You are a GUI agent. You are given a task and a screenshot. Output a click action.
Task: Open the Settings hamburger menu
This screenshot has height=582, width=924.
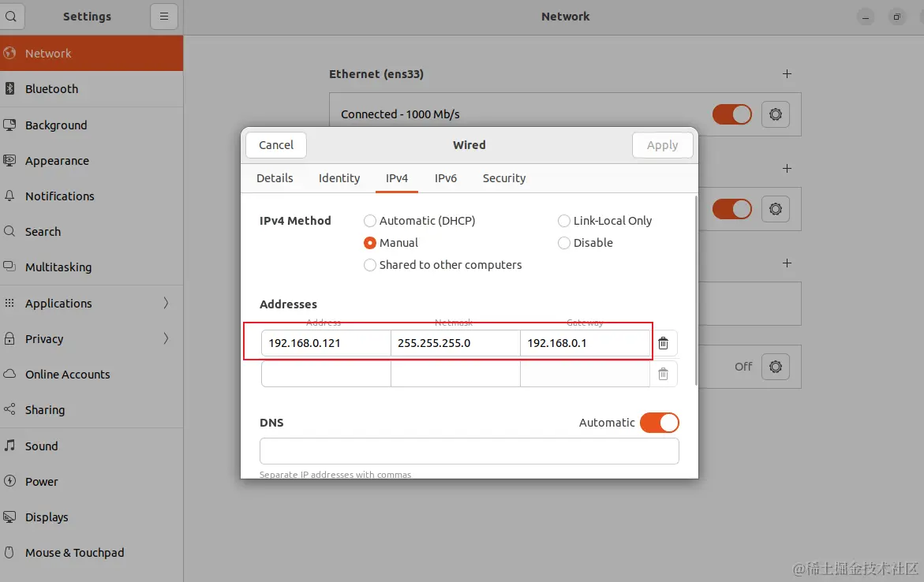164,17
